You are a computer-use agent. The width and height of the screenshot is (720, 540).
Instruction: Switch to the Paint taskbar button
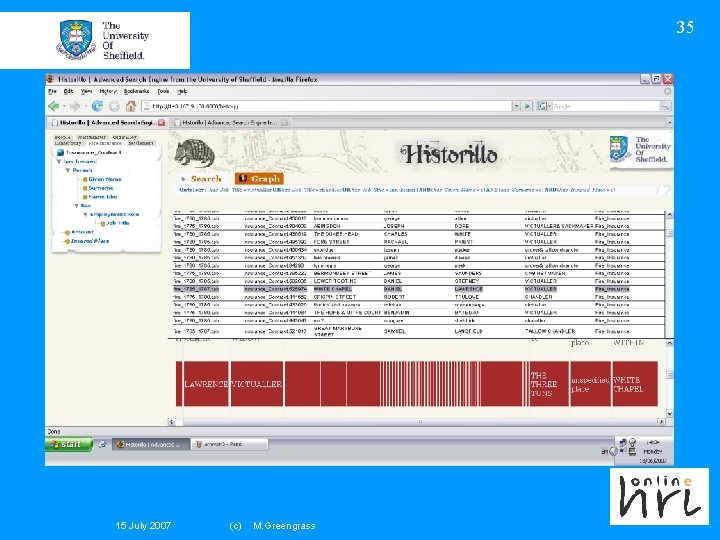pyautogui.click(x=229, y=444)
